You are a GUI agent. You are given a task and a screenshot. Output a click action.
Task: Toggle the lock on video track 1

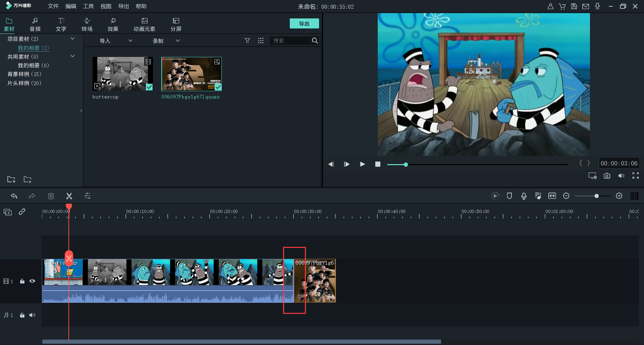point(22,281)
